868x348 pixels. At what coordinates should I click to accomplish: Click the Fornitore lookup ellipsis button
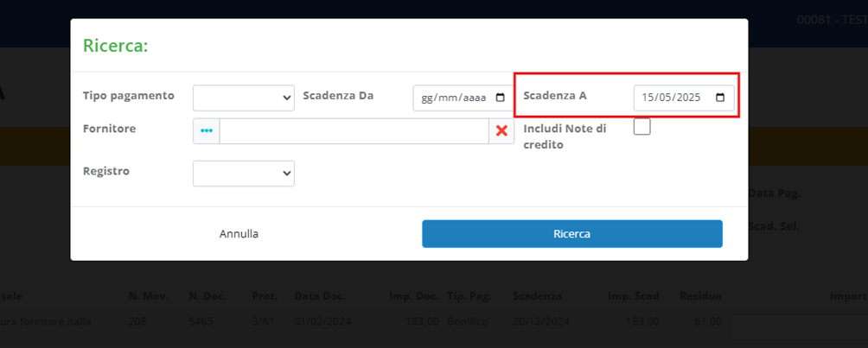click(x=206, y=131)
